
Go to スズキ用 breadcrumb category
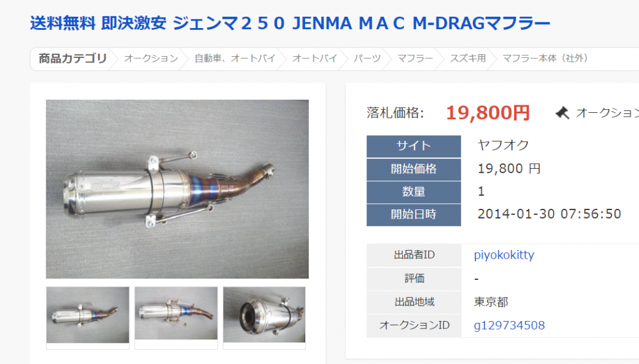(468, 58)
